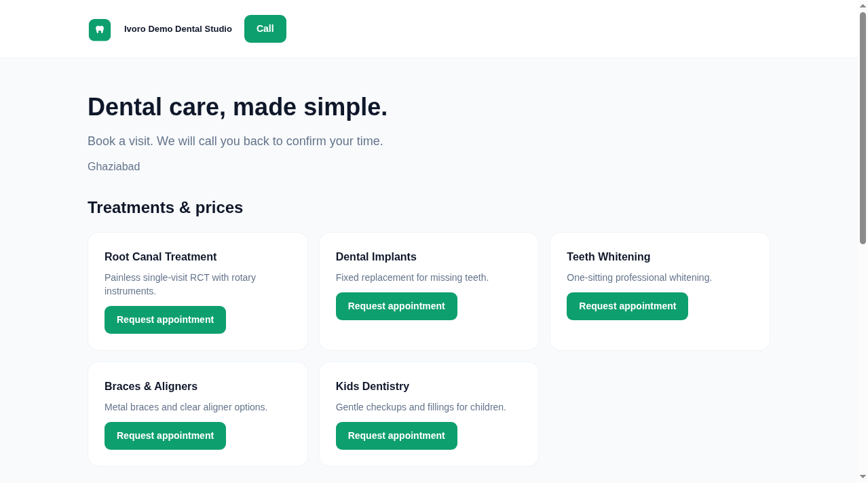
Task: Click the green tooth logo icon
Action: [100, 30]
